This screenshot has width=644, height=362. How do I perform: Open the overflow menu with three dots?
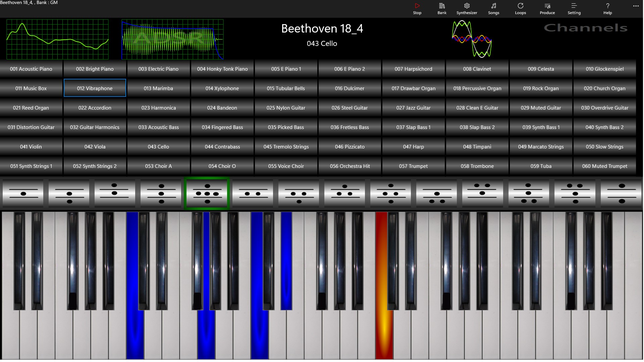point(636,6)
